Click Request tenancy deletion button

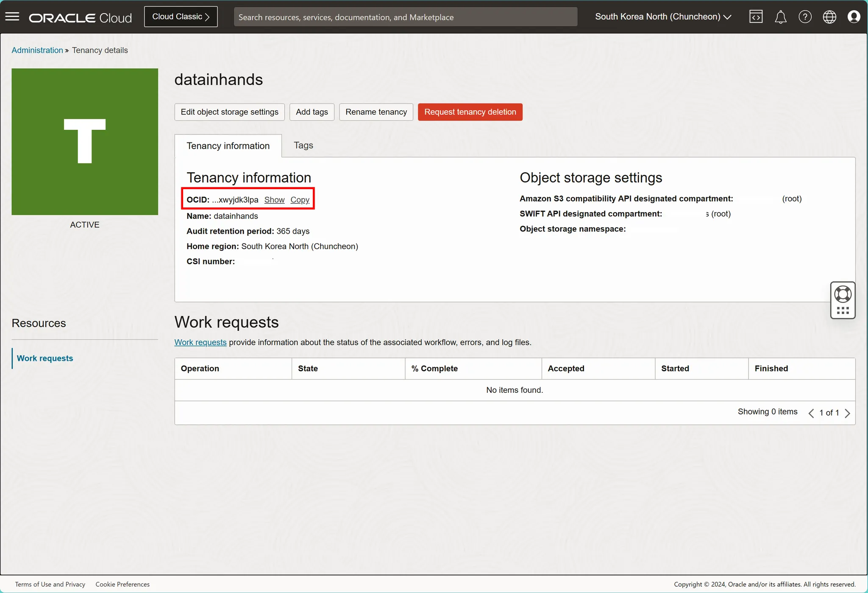[470, 112]
